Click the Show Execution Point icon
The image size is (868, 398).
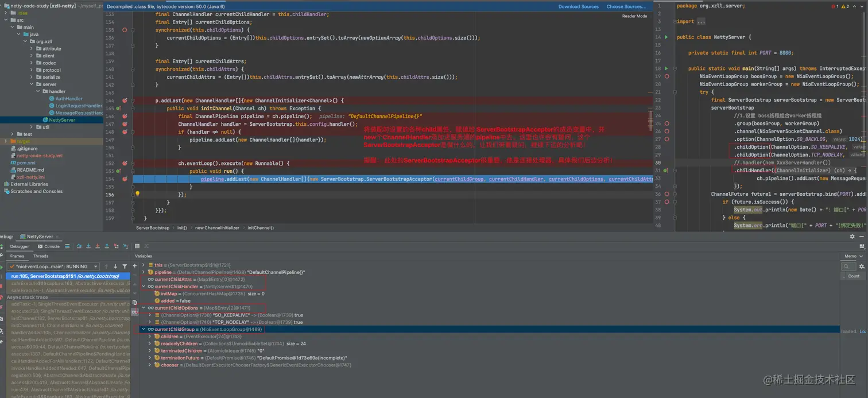click(67, 246)
